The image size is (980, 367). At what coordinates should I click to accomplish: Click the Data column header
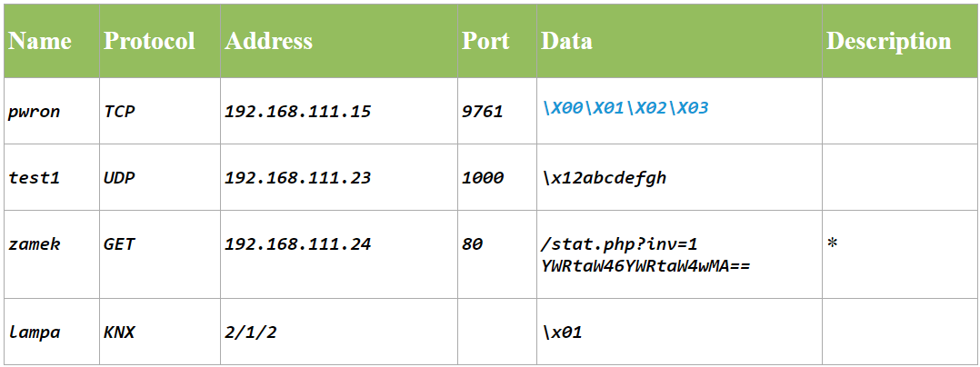tap(566, 42)
